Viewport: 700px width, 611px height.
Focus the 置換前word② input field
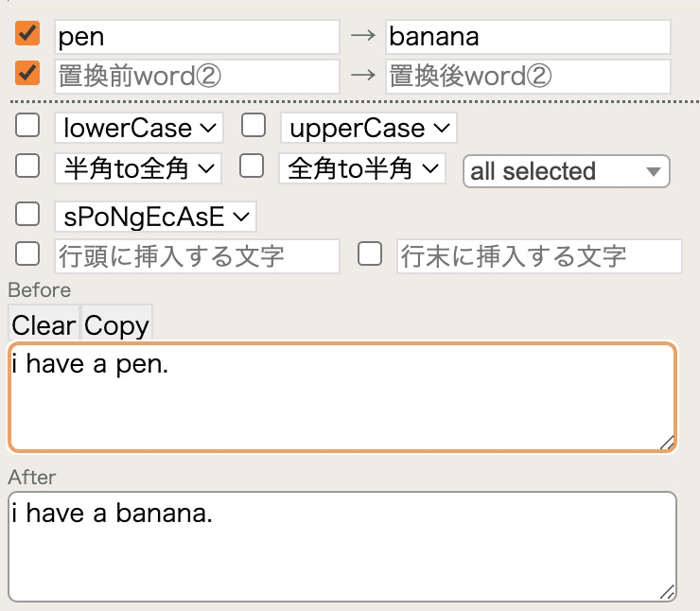(197, 77)
